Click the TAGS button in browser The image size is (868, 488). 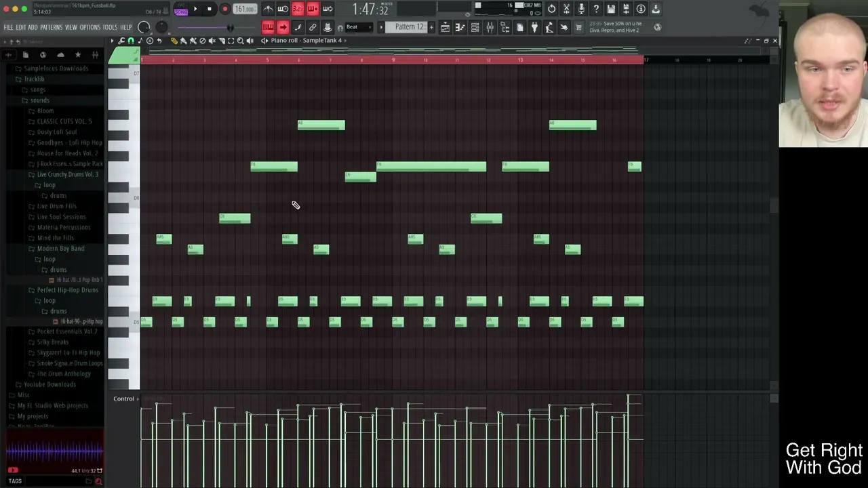pos(15,481)
